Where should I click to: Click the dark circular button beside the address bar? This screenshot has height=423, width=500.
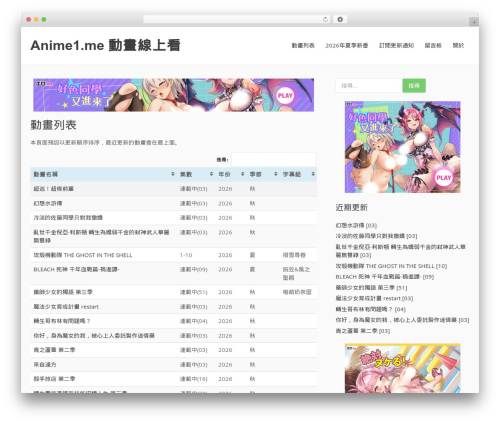click(x=340, y=19)
